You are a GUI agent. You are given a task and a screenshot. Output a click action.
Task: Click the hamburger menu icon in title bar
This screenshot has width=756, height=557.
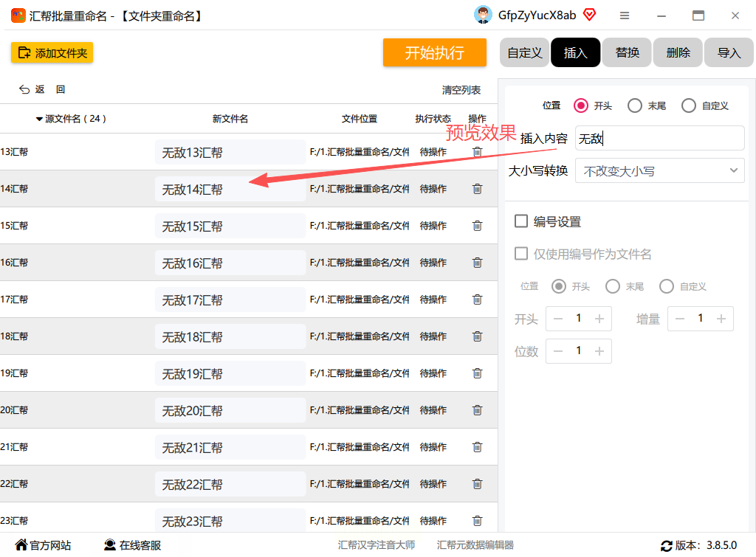pyautogui.click(x=625, y=16)
